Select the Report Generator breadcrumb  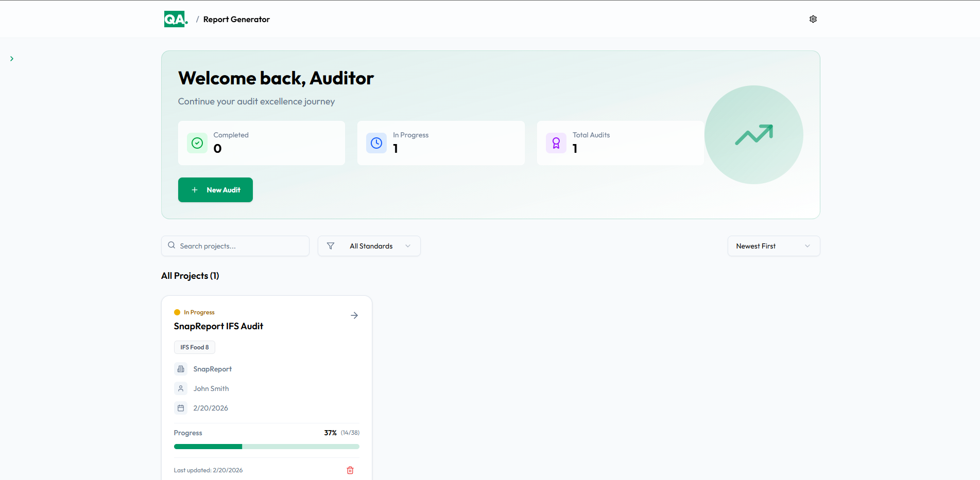236,19
